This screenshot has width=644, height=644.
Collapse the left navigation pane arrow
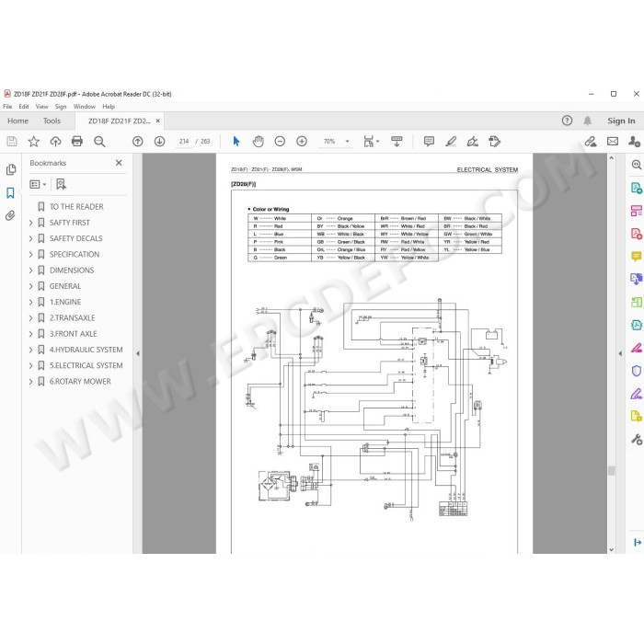(x=138, y=353)
